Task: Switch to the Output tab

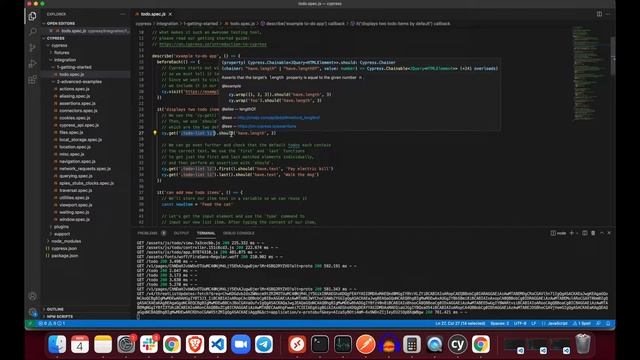Action: click(x=182, y=233)
